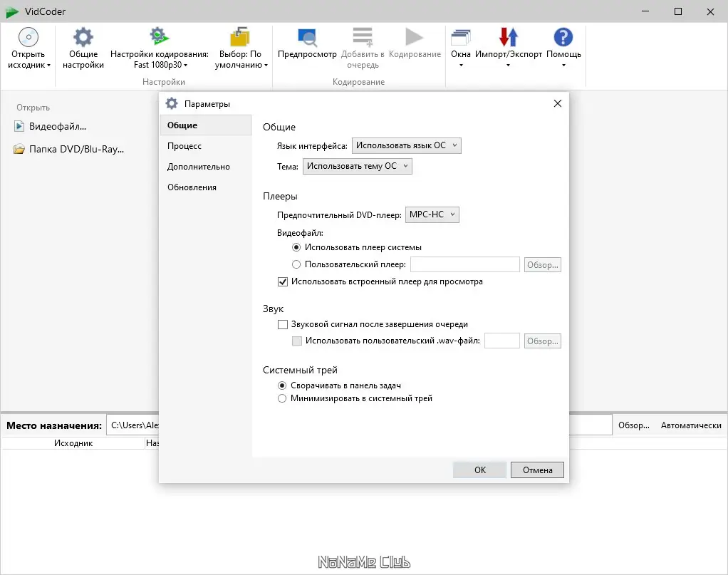Click Обзор... next to the destination path

coord(634,425)
